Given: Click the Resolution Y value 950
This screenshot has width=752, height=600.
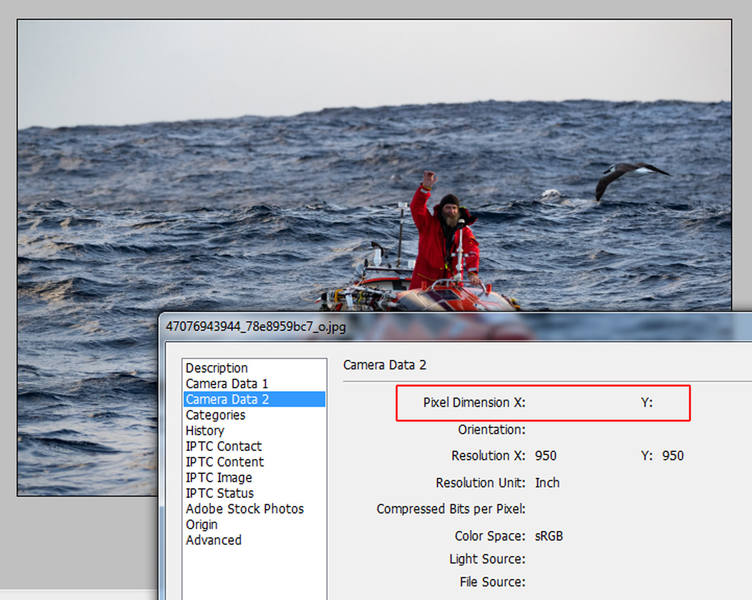Looking at the screenshot, I should tap(673, 456).
